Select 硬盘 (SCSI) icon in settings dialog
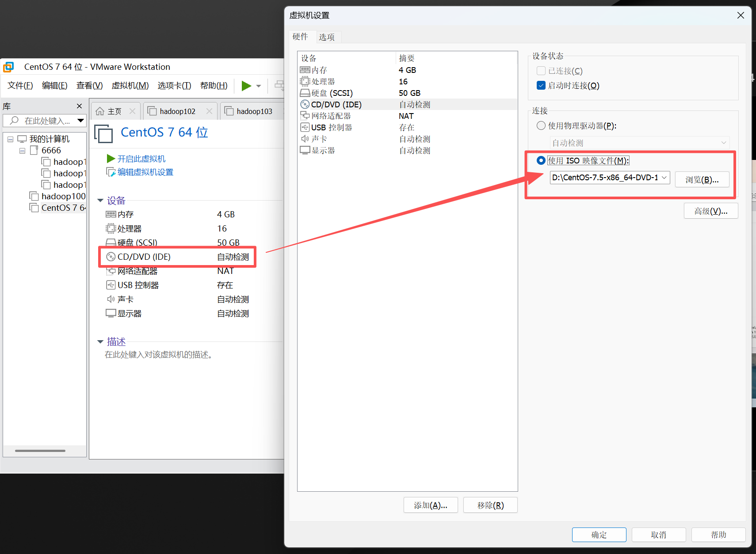The width and height of the screenshot is (756, 554). point(305,93)
